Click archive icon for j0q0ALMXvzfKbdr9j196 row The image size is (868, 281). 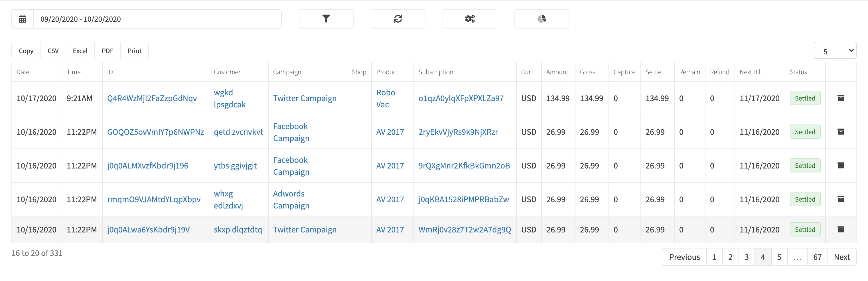[841, 166]
